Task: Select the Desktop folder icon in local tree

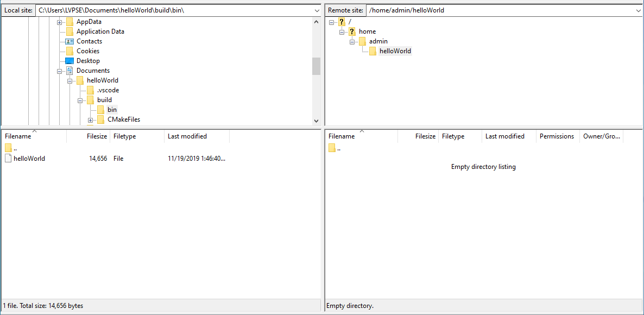Action: click(x=70, y=61)
